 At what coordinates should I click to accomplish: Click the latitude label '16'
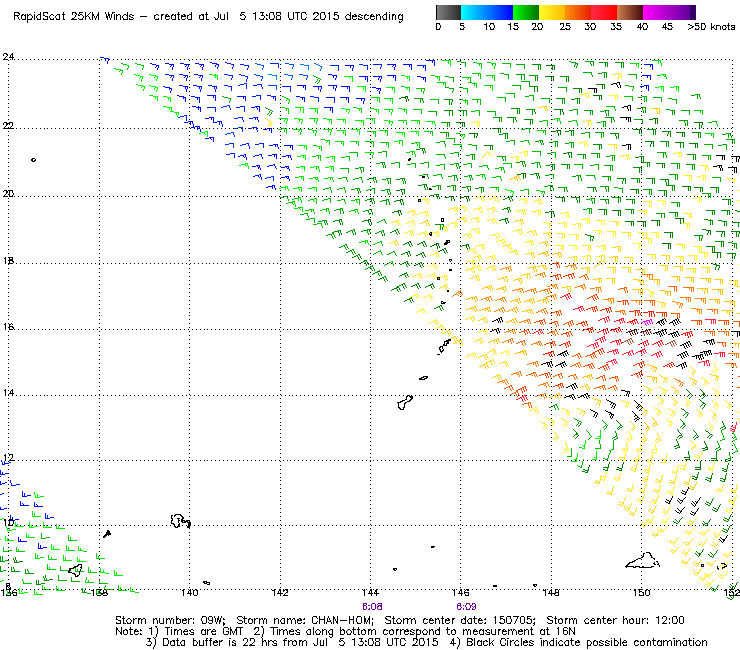[8, 327]
